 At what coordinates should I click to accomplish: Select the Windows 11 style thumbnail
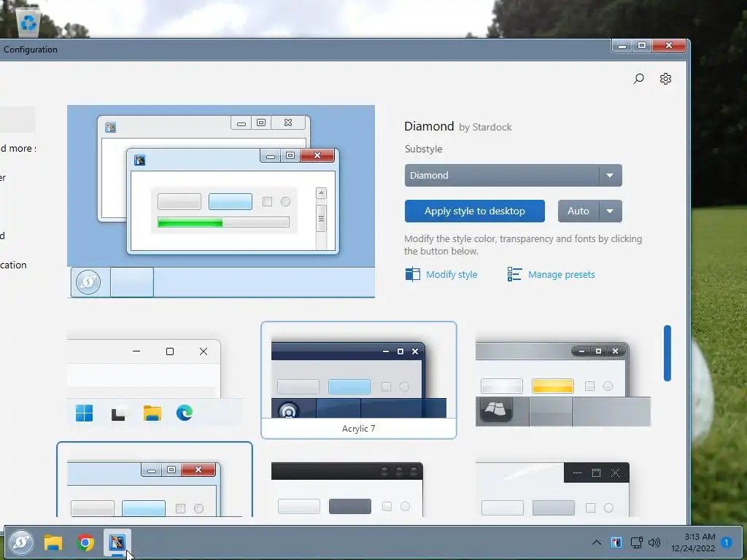(x=155, y=382)
